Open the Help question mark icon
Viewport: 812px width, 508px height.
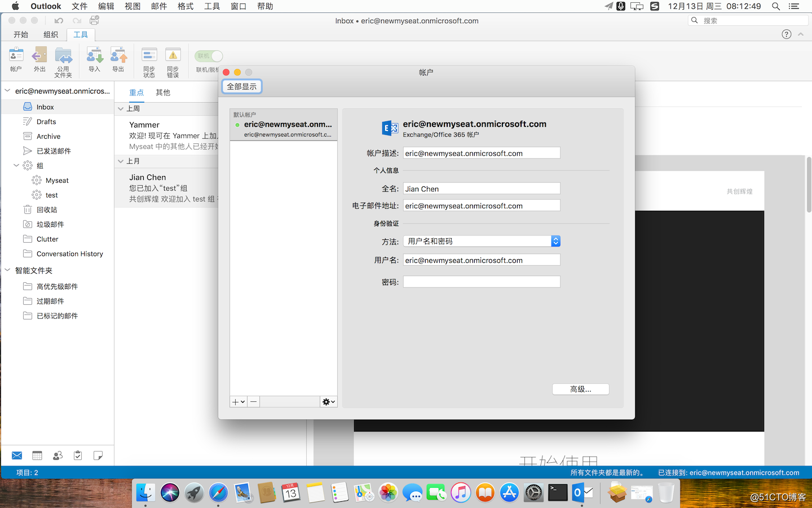pos(787,34)
